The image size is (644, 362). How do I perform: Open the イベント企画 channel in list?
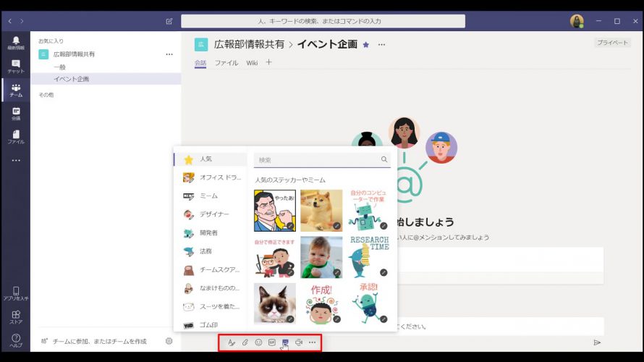point(106,79)
